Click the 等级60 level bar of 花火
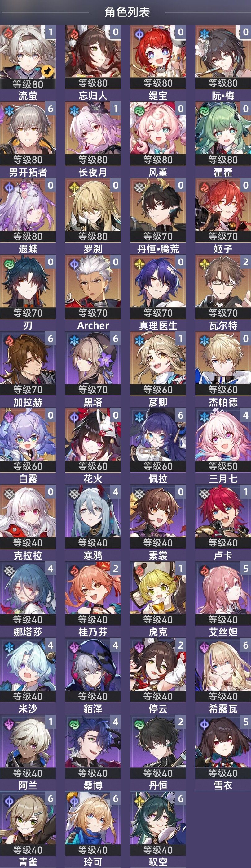Image resolution: width=251 pixels, height=868 pixels. 93,466
